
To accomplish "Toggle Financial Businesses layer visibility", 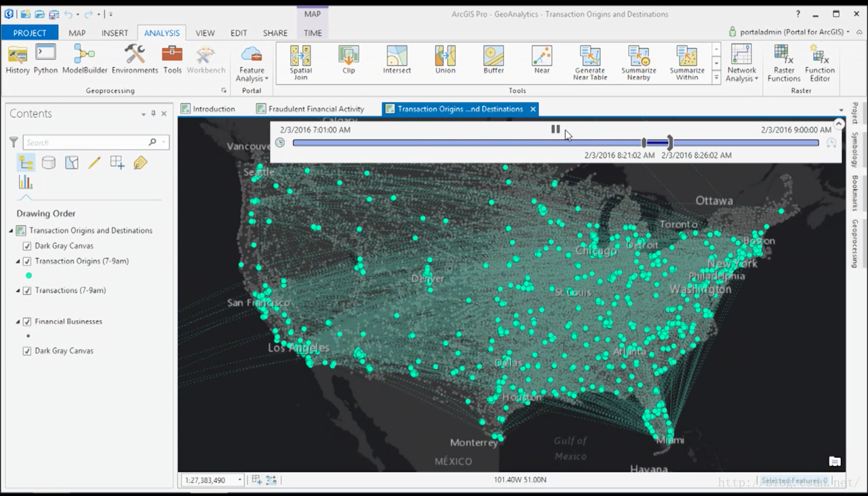I will click(27, 322).
